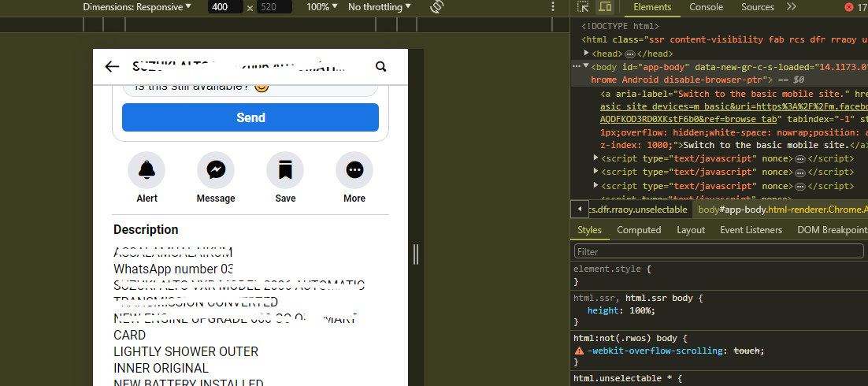Click the warning icon beside -webkit-overflow-scrolling
This screenshot has width=868, height=386.
[579, 351]
